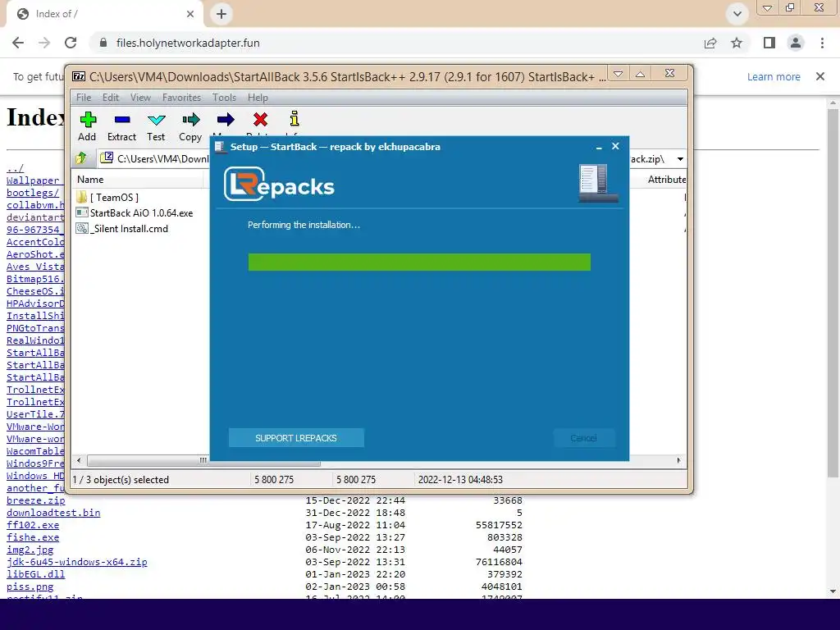Open the bootlegs/ directory link
The height and width of the screenshot is (630, 840).
point(33,193)
